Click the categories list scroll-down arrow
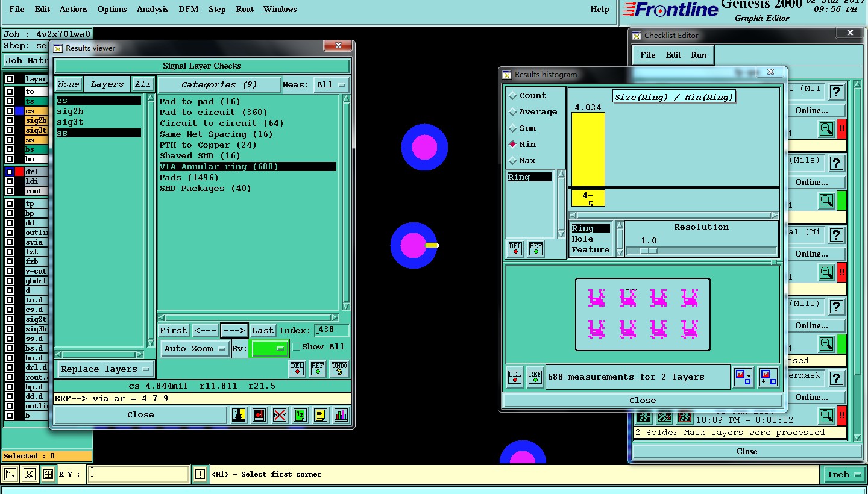 pyautogui.click(x=346, y=306)
